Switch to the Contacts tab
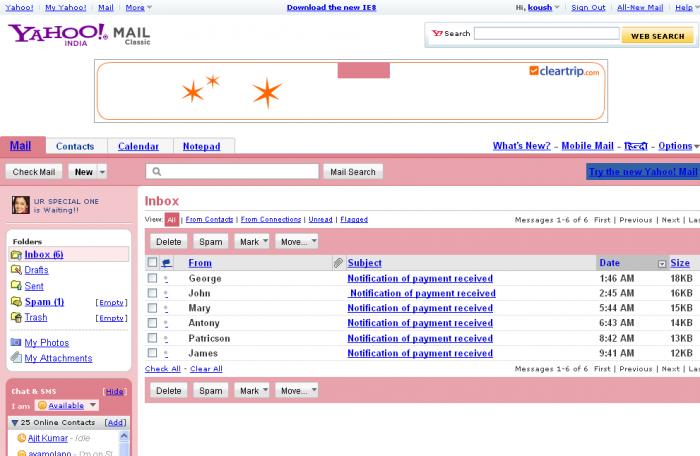Viewport: 700px width, 456px height. click(x=75, y=146)
